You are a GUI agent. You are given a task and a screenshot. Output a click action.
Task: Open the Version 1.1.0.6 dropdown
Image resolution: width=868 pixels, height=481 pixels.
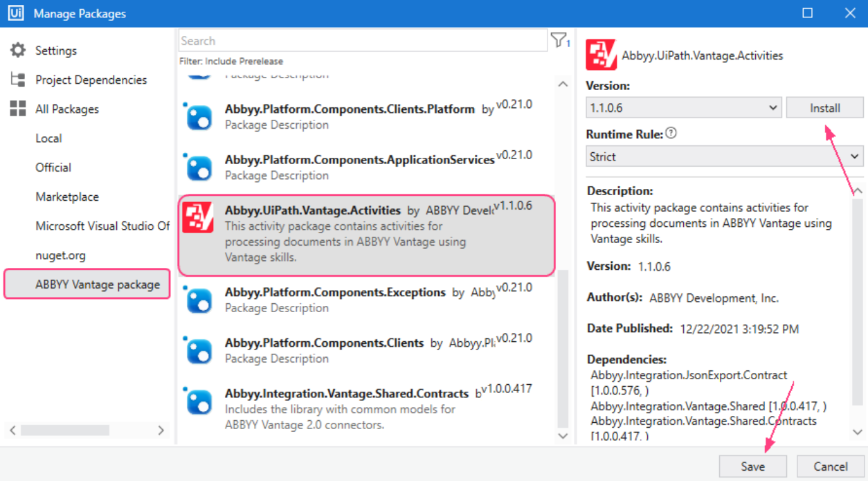pos(684,108)
